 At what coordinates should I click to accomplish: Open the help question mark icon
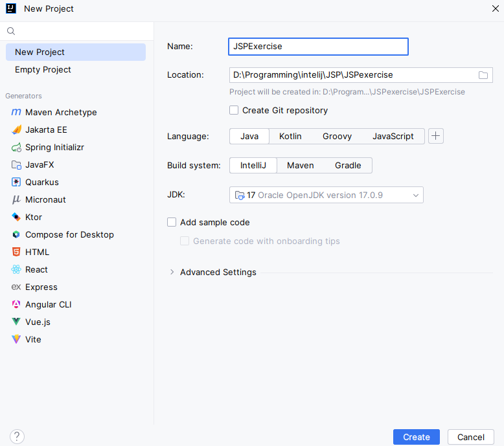click(x=17, y=437)
